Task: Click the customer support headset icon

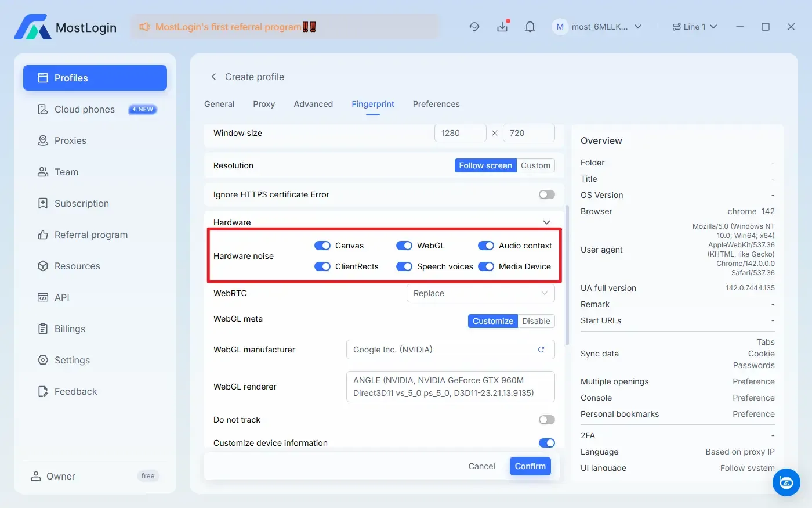Action: [786, 482]
